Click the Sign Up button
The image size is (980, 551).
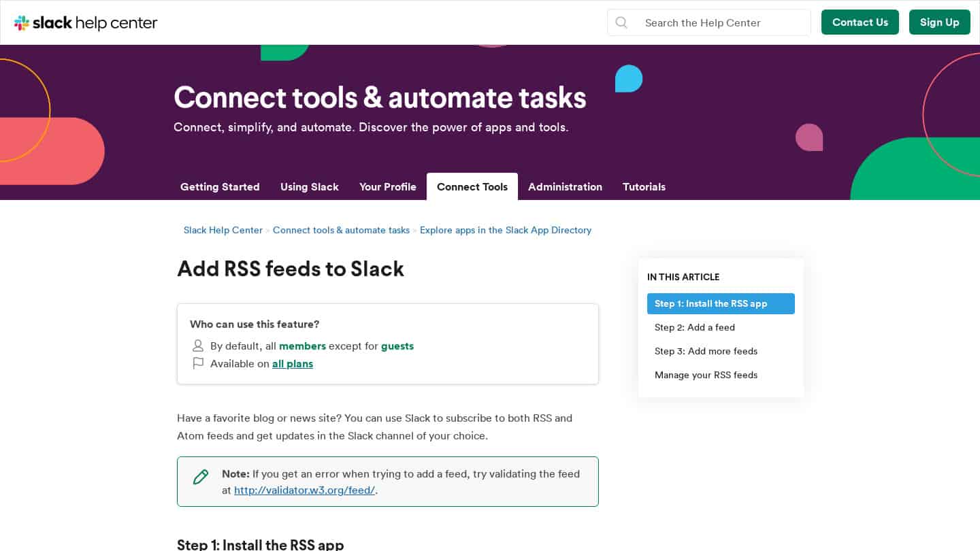pos(940,22)
